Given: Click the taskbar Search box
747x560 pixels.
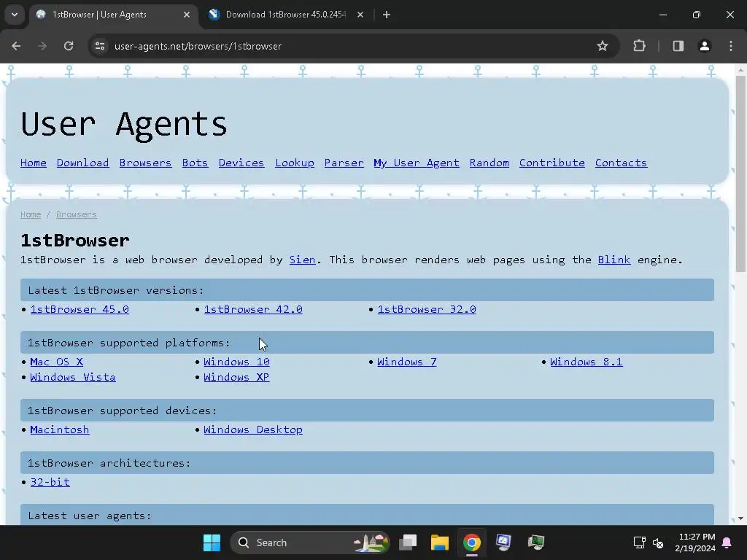Looking at the screenshot, I should point(309,542).
